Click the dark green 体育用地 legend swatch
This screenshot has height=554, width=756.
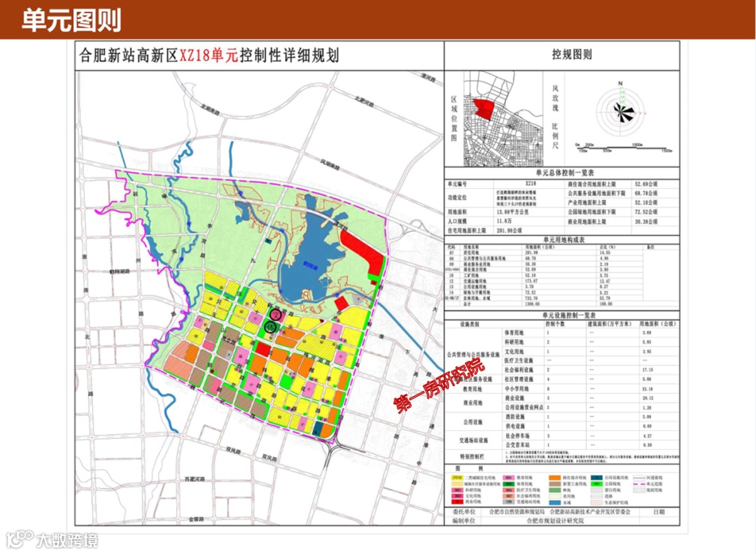[x=509, y=483]
